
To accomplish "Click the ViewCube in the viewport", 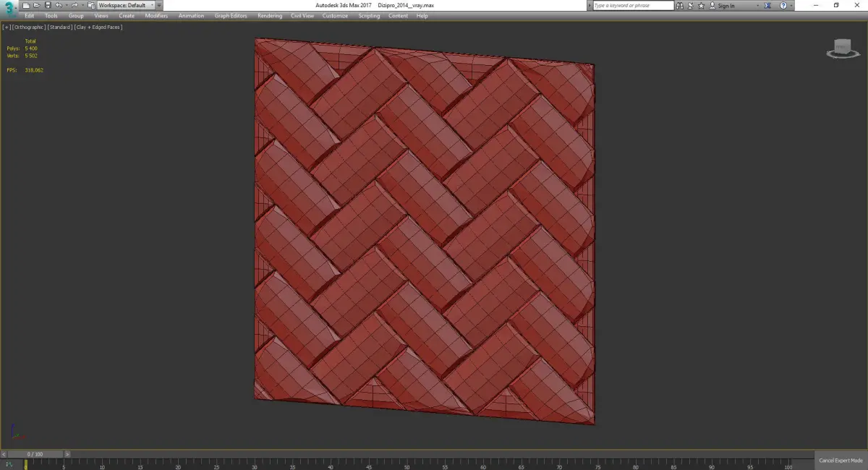I will coord(841,48).
